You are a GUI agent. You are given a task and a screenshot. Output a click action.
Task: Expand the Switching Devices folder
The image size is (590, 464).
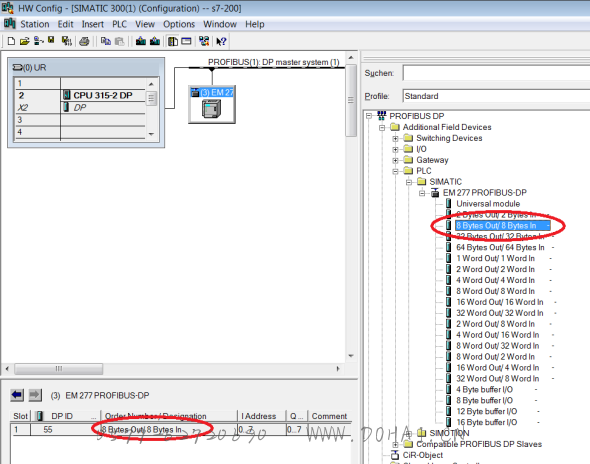395,138
